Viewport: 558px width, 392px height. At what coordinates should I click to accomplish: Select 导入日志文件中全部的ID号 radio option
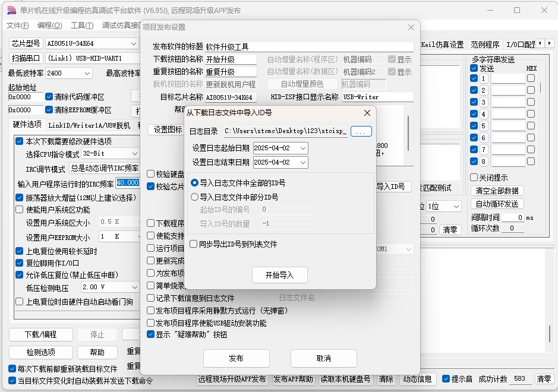point(238,183)
